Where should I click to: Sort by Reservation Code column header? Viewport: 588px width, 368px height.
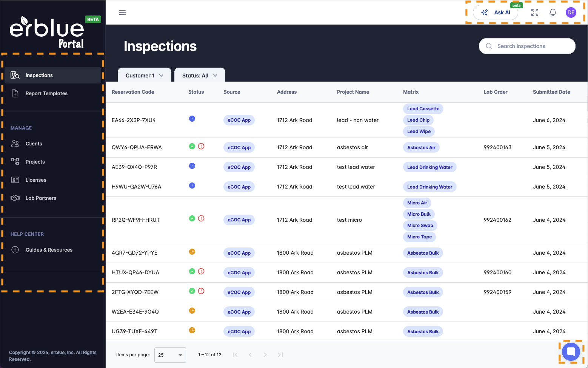pyautogui.click(x=133, y=92)
